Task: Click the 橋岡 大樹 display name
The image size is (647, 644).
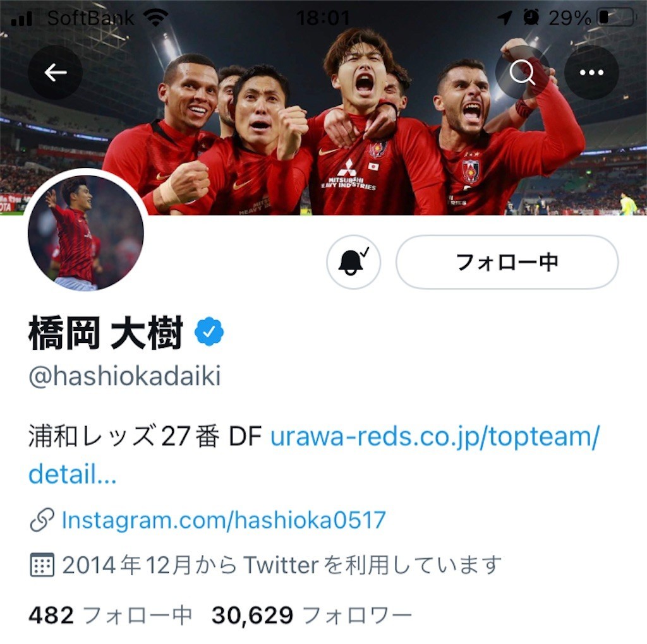Action: [106, 333]
